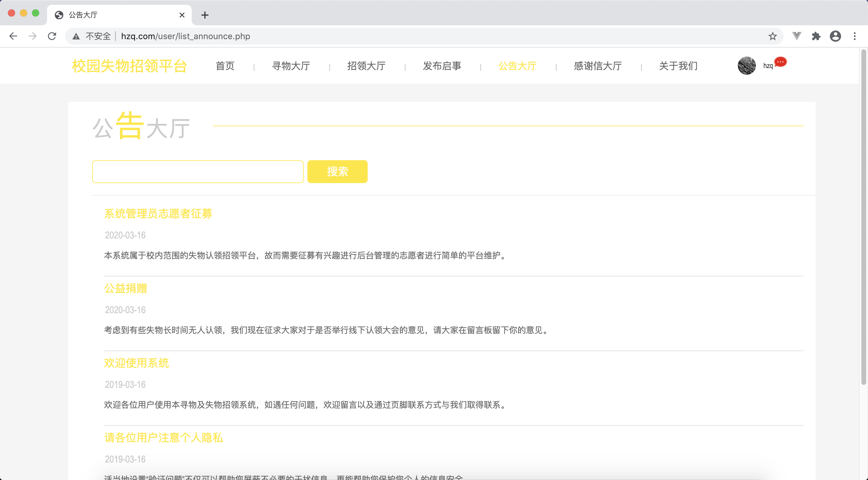Viewport: 868px width, 480px height.
Task: Click the not-secure warning icon
Action: 76,36
